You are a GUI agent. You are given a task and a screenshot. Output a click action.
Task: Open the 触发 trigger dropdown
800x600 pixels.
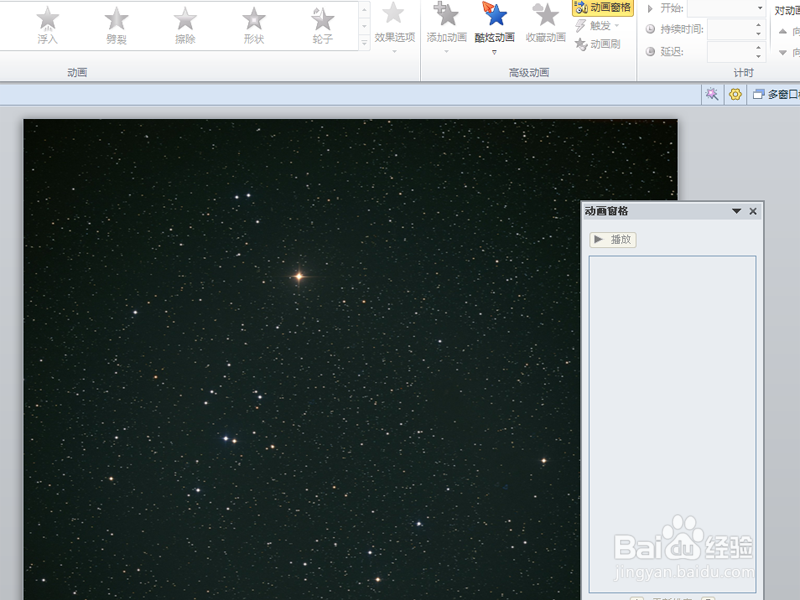(x=597, y=26)
